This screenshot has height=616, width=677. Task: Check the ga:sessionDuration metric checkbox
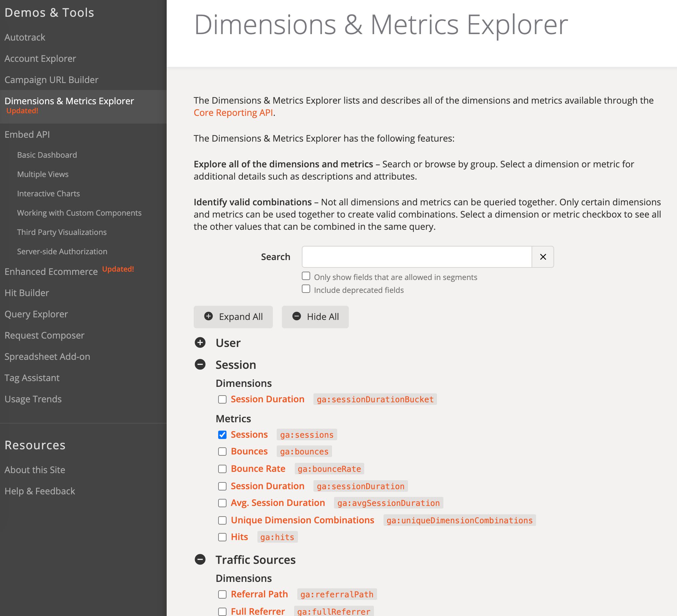click(x=222, y=486)
